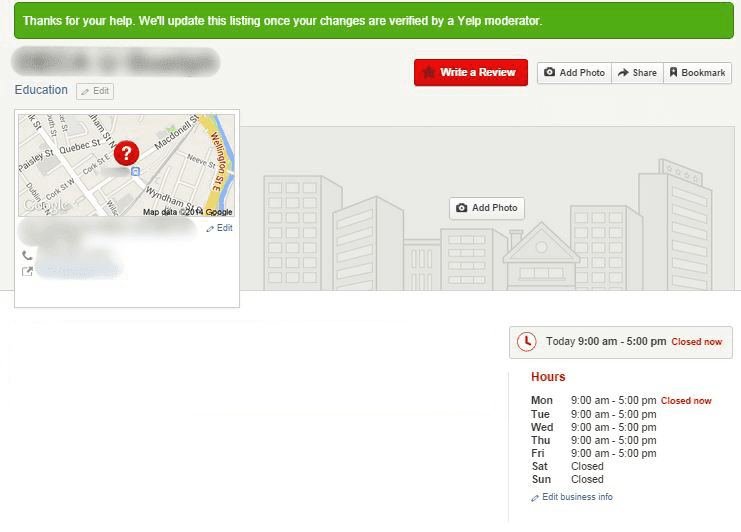Click the red question mark map pin
This screenshot has height=532, width=741.
(x=126, y=153)
